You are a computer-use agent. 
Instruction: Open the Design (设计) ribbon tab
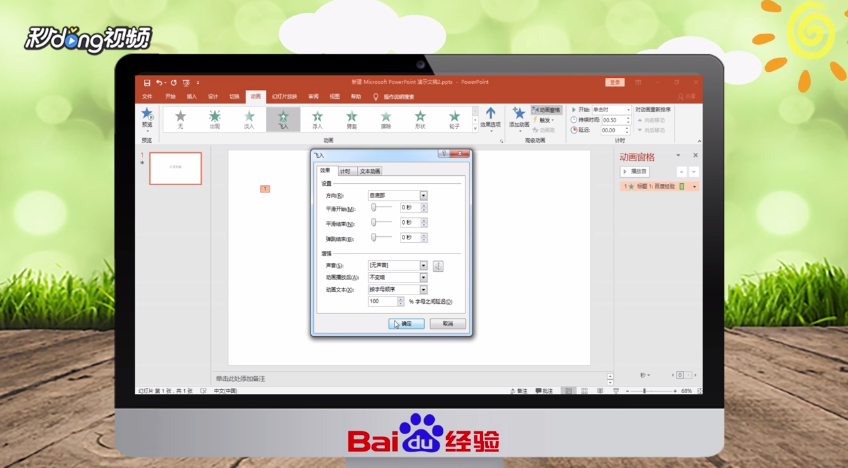click(x=213, y=97)
